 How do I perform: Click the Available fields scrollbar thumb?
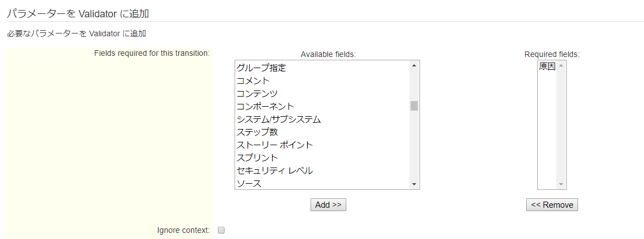click(x=414, y=106)
